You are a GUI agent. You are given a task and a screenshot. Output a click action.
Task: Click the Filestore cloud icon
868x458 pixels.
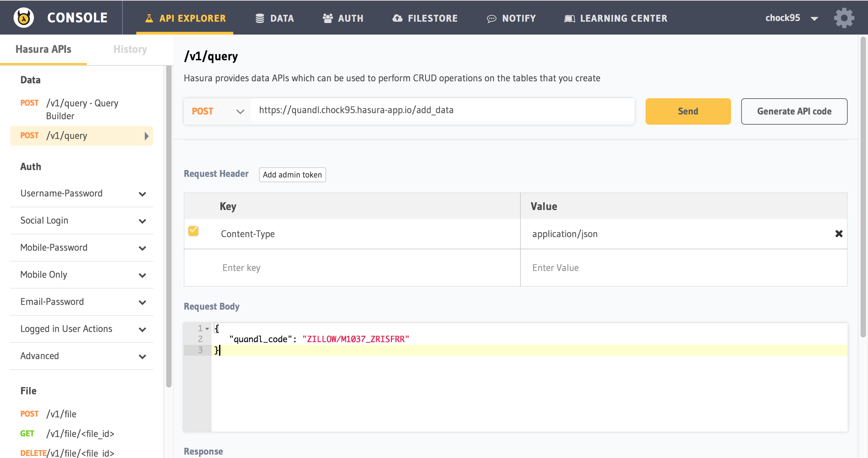pyautogui.click(x=397, y=18)
